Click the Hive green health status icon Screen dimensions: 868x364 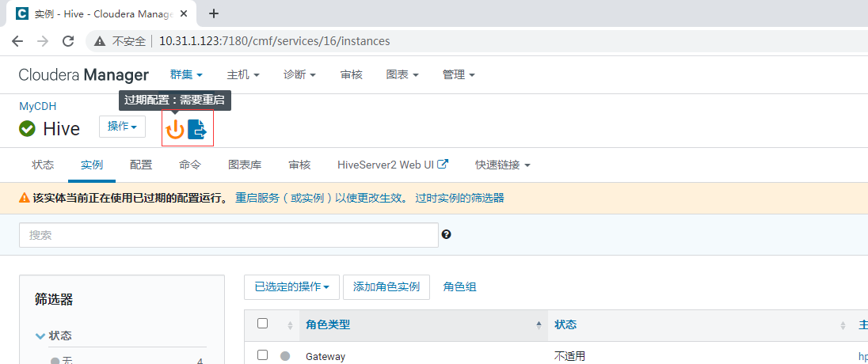click(27, 129)
